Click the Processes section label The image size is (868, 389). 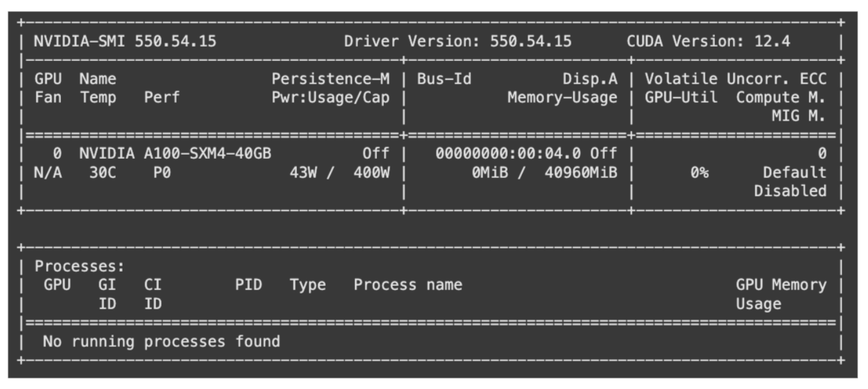79,266
